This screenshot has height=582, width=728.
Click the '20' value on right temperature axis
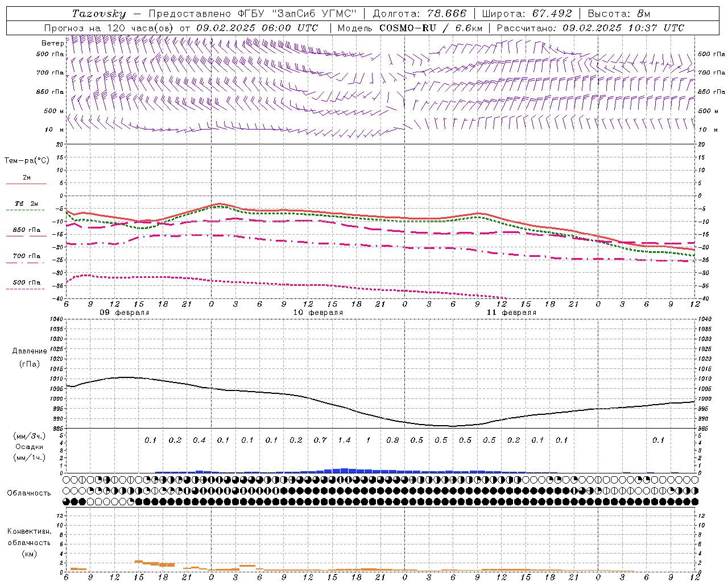[x=701, y=144]
